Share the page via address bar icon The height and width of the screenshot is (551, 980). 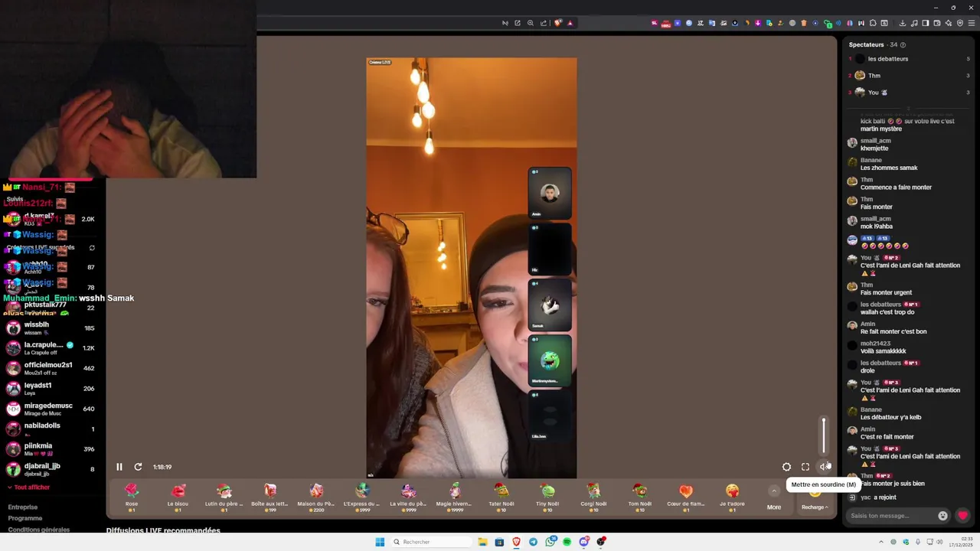point(544,23)
